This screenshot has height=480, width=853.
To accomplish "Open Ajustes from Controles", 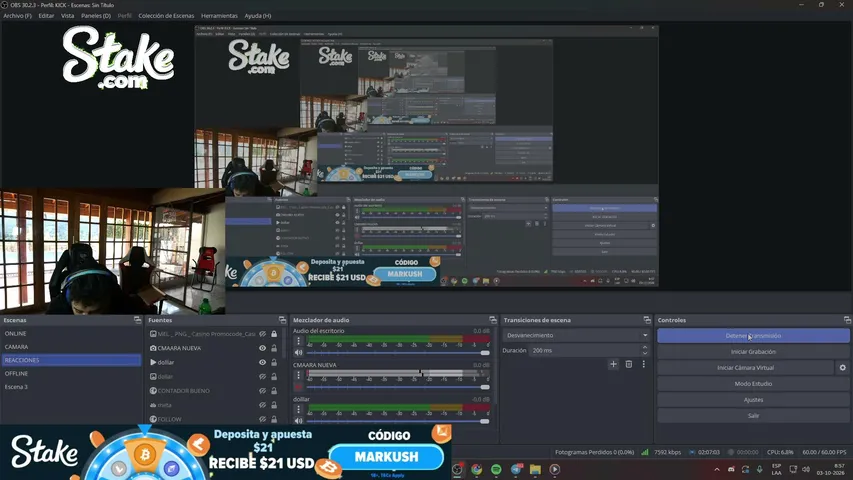I will pyautogui.click(x=753, y=399).
